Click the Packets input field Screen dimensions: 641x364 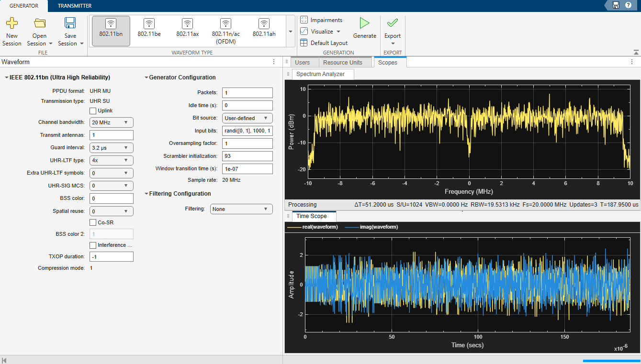[x=247, y=93]
